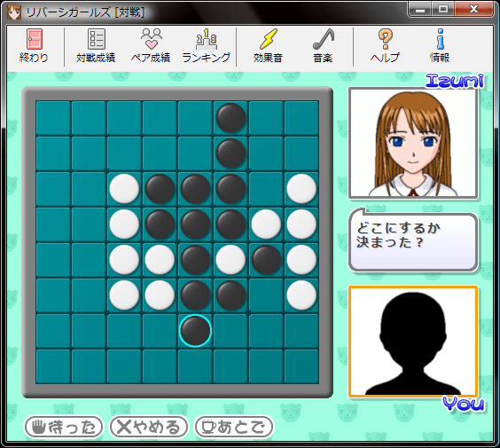Open the 対戦成績 match records icon
The width and height of the screenshot is (500, 448).
click(96, 39)
